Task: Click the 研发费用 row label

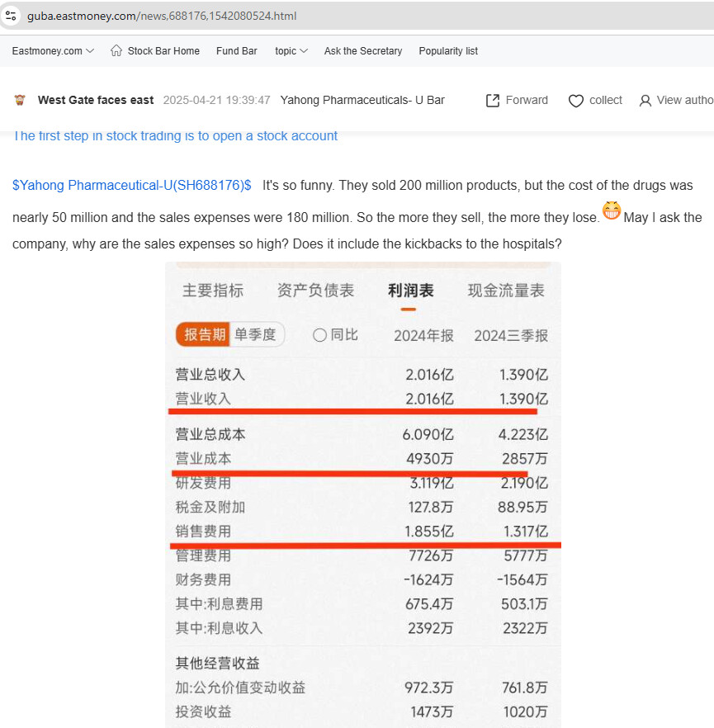Action: [203, 484]
